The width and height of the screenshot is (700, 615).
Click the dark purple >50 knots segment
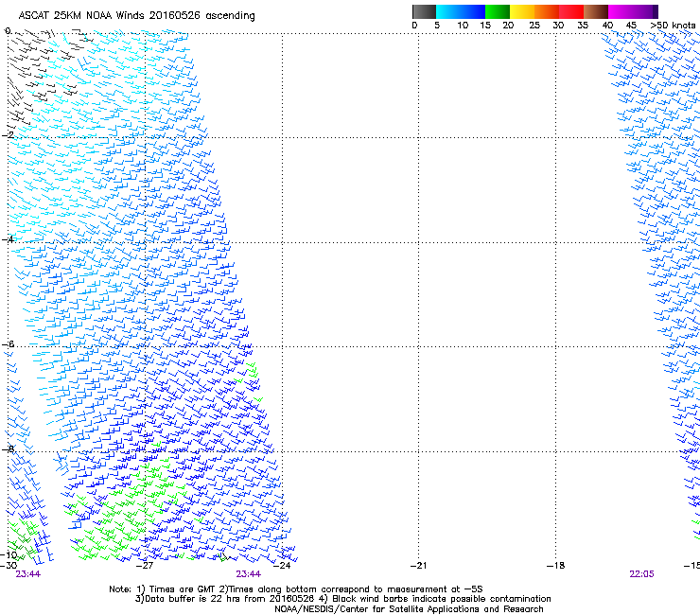(656, 11)
